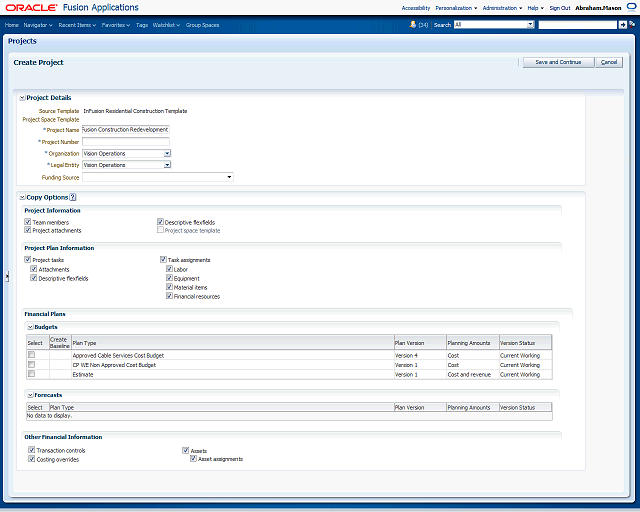
Task: Select the Estimate budget row checkbox
Action: [x=31, y=374]
